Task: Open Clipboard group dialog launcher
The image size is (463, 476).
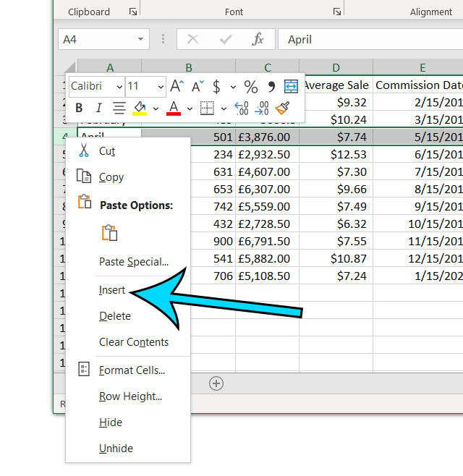Action: point(133,12)
